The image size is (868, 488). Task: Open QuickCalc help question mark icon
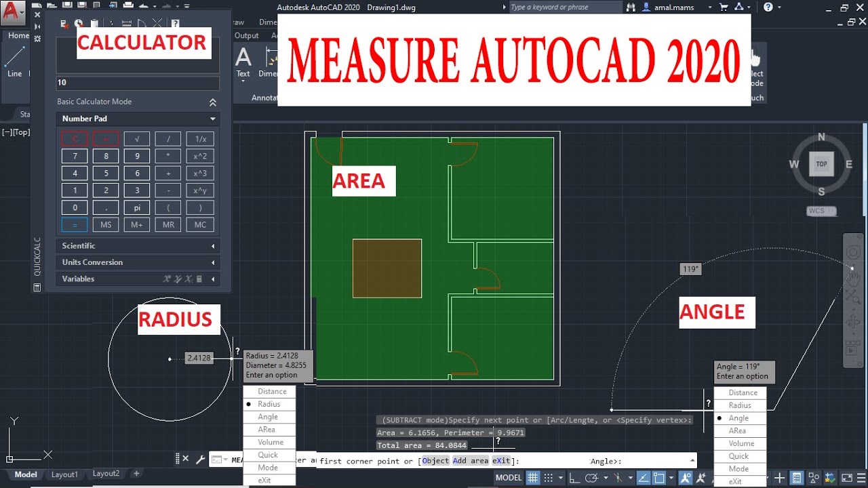coord(176,24)
